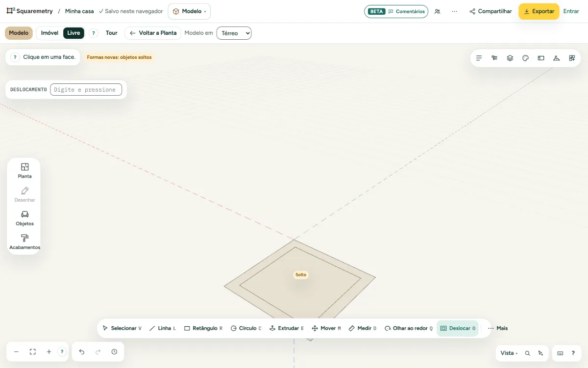Image resolution: width=588 pixels, height=368 pixels.
Task: Open the Térreo floor dropdown
Action: (x=234, y=33)
